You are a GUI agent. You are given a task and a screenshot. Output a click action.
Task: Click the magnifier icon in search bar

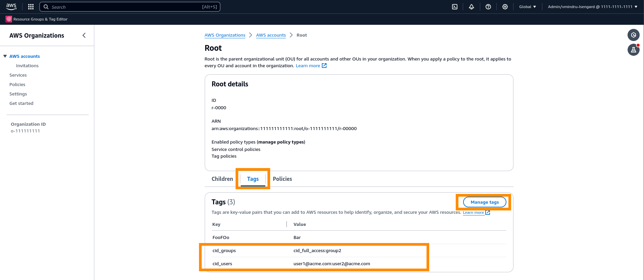click(46, 7)
